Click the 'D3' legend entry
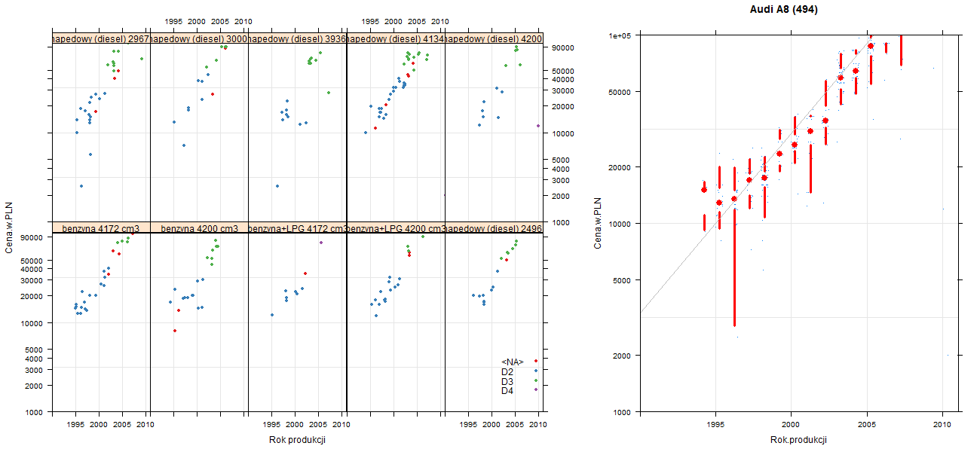980x452 pixels. point(507,381)
